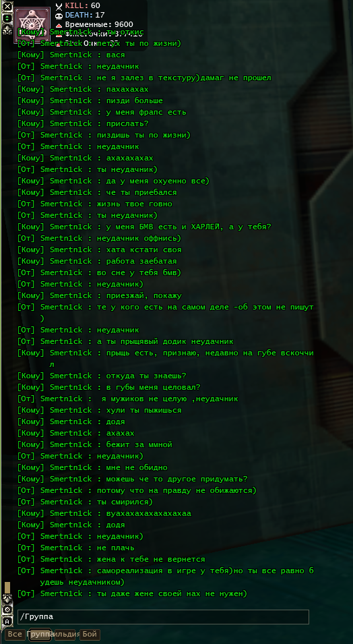Click the KILL: 60 stat label
The image size is (353, 644).
(x=82, y=5)
